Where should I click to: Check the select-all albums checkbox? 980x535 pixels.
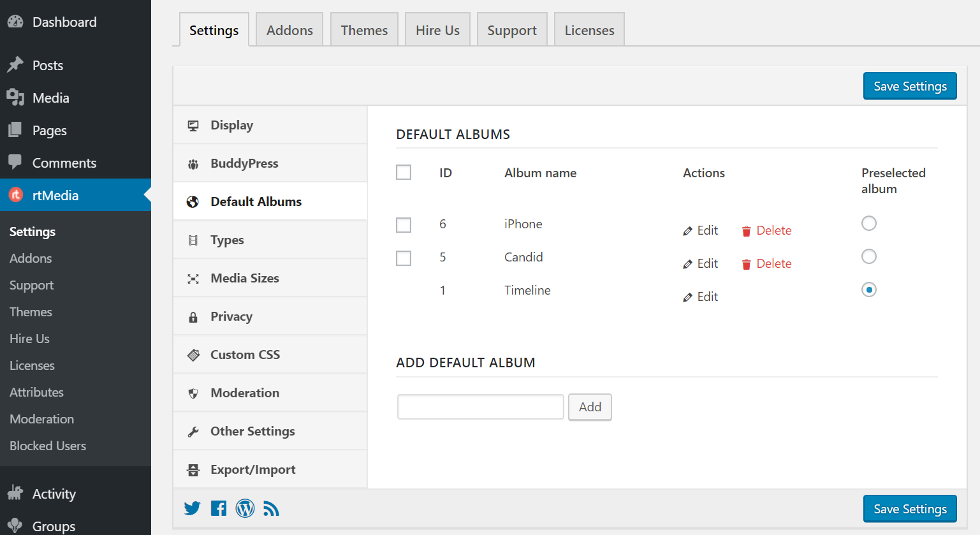point(404,172)
